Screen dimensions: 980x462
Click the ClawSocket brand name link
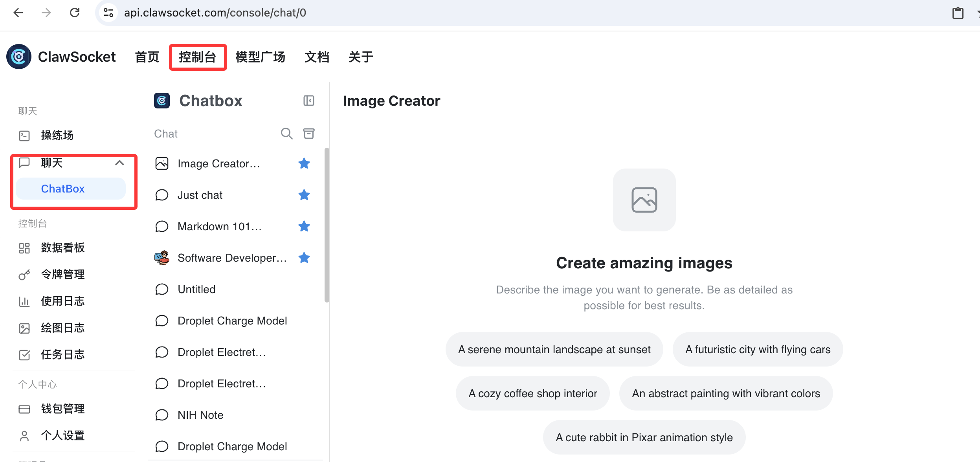tap(77, 57)
